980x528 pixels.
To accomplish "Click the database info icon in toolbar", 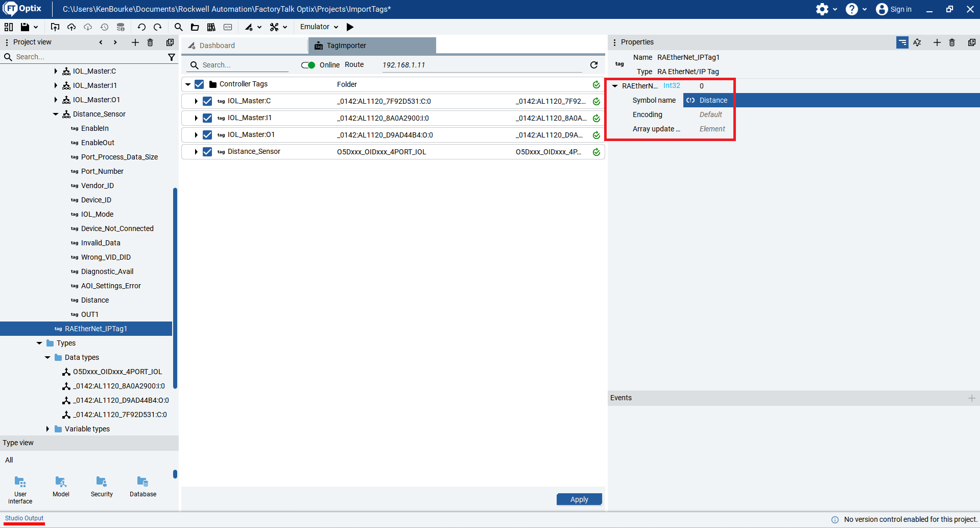I will tap(121, 27).
